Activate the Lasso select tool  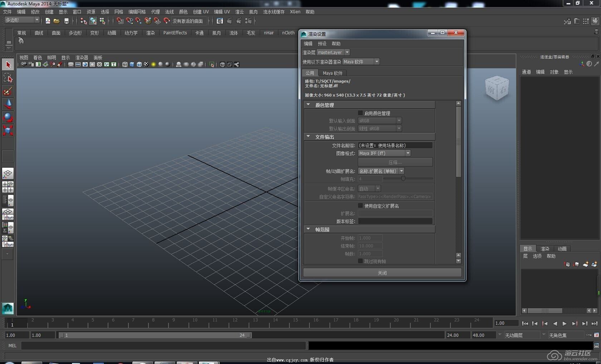point(8,78)
